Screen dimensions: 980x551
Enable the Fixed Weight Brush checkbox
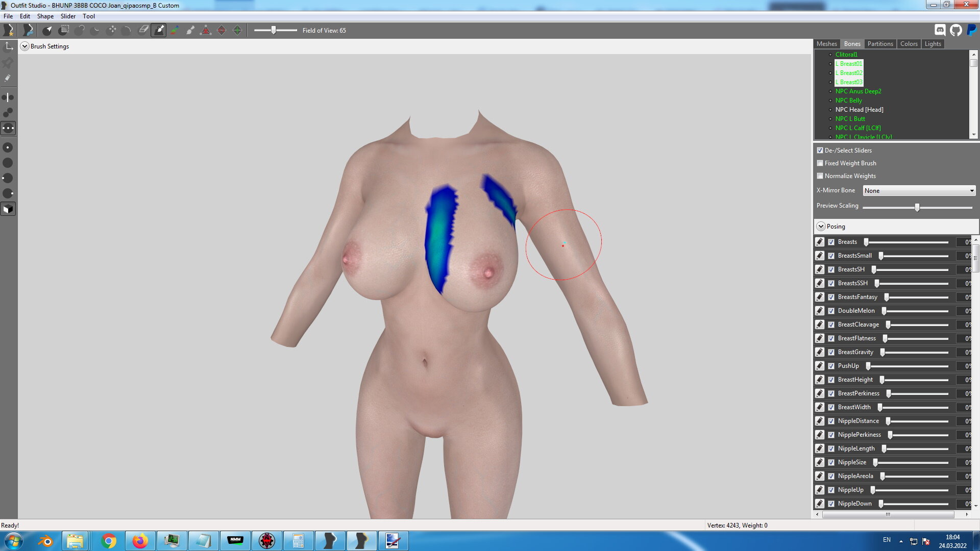pyautogui.click(x=820, y=163)
